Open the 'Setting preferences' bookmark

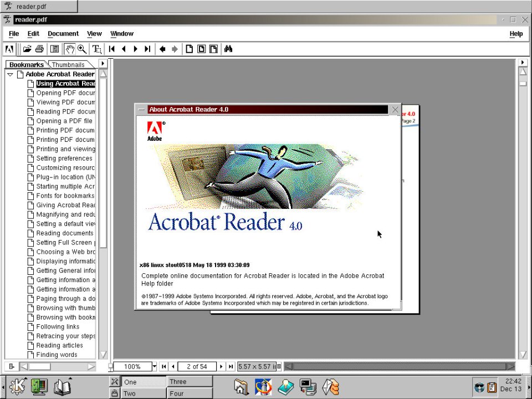pos(64,158)
